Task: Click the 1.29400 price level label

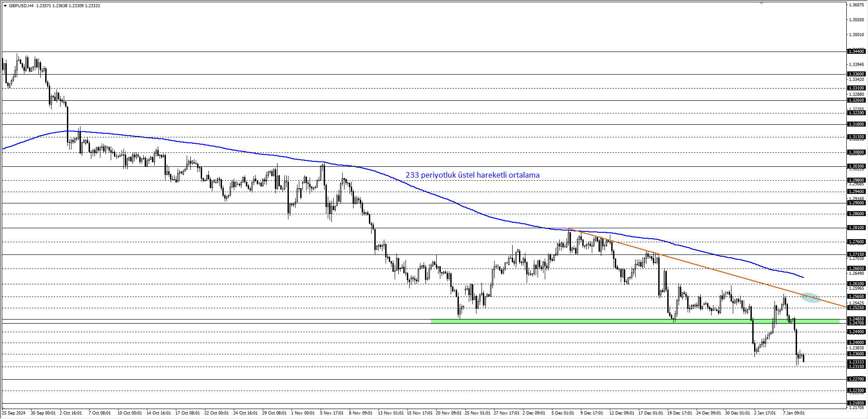Action: tap(856, 192)
